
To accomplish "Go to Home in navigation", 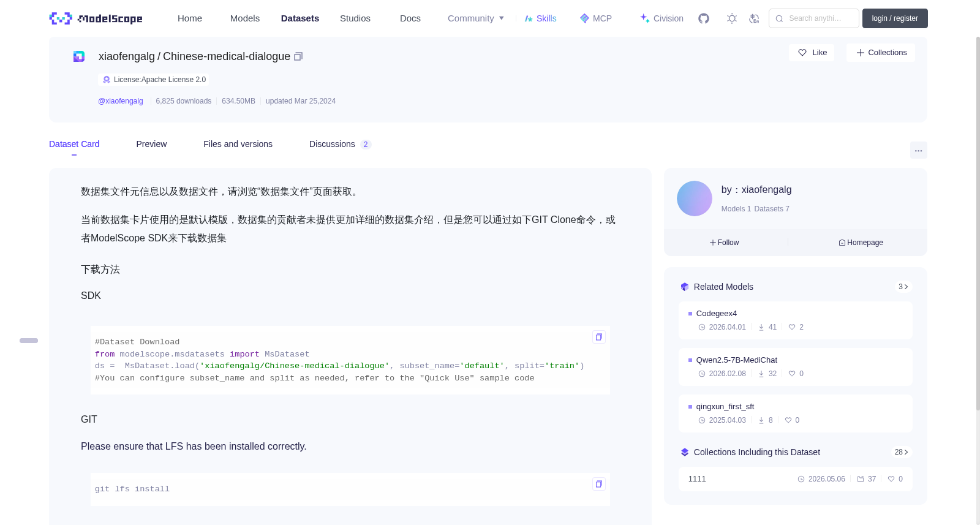I will coord(190,18).
